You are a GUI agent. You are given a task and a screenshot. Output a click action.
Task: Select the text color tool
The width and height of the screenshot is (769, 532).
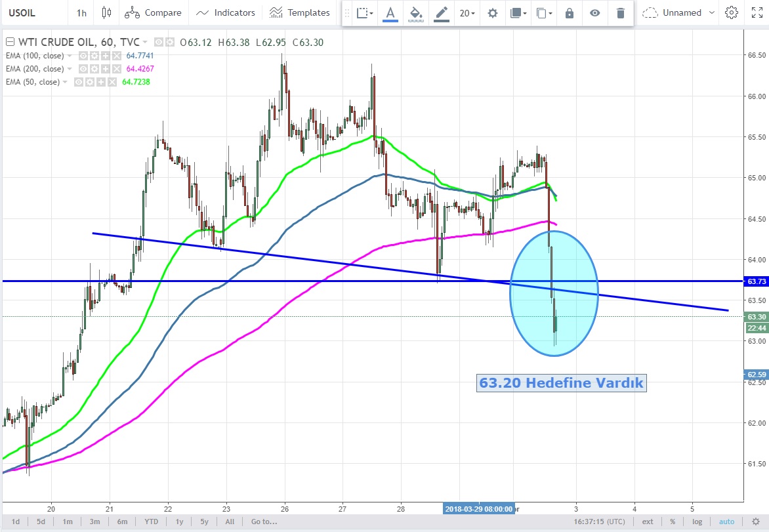(x=390, y=12)
